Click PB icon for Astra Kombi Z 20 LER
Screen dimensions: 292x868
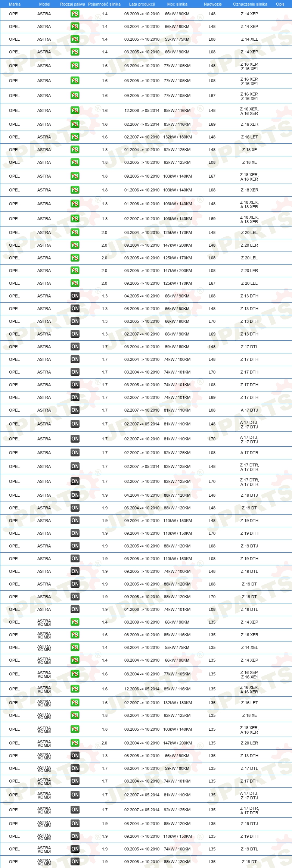75,743
